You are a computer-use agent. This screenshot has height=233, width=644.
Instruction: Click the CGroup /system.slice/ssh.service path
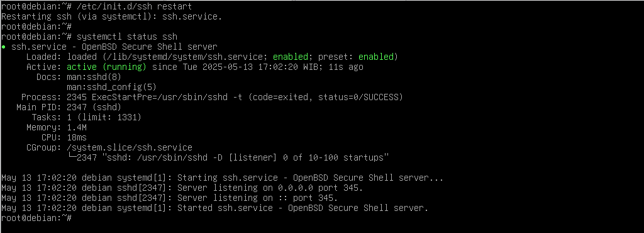tap(130, 147)
